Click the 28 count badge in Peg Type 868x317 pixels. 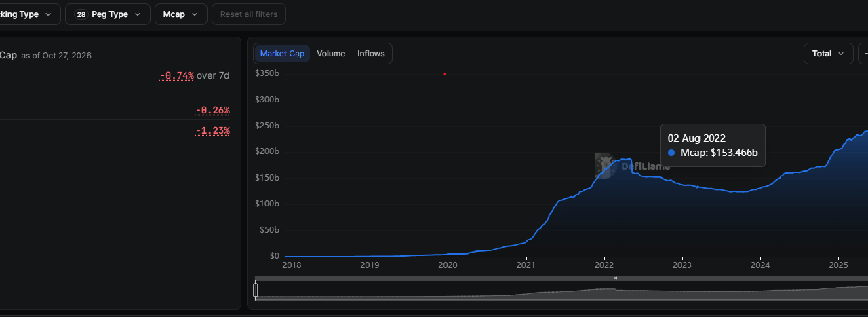click(81, 14)
